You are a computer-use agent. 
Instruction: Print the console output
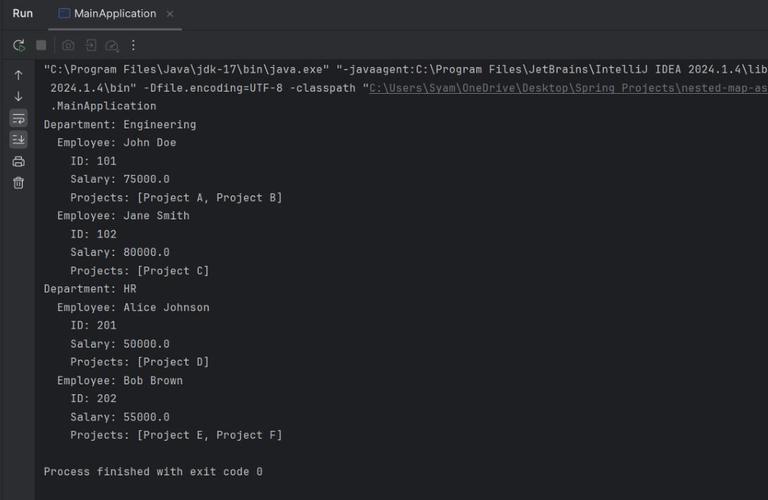pos(18,162)
